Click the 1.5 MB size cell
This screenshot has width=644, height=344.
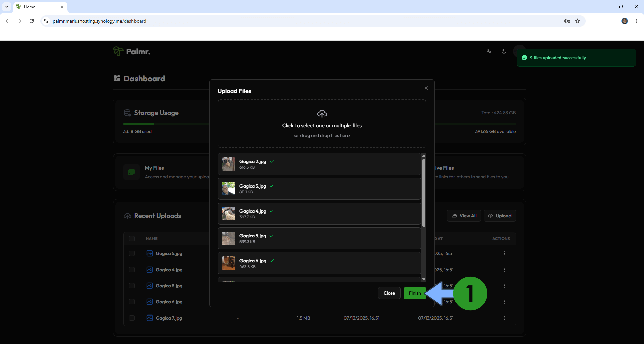pos(303,318)
